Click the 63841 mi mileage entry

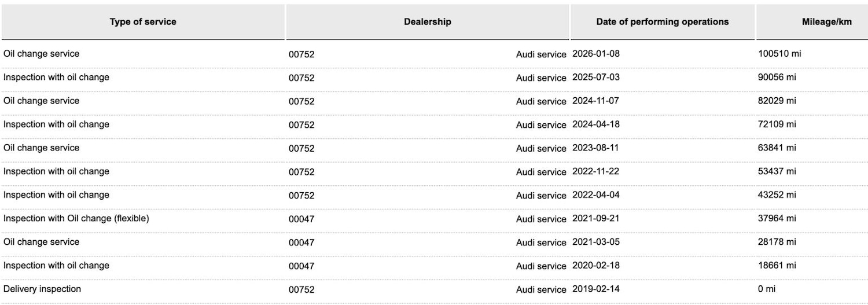click(x=777, y=148)
